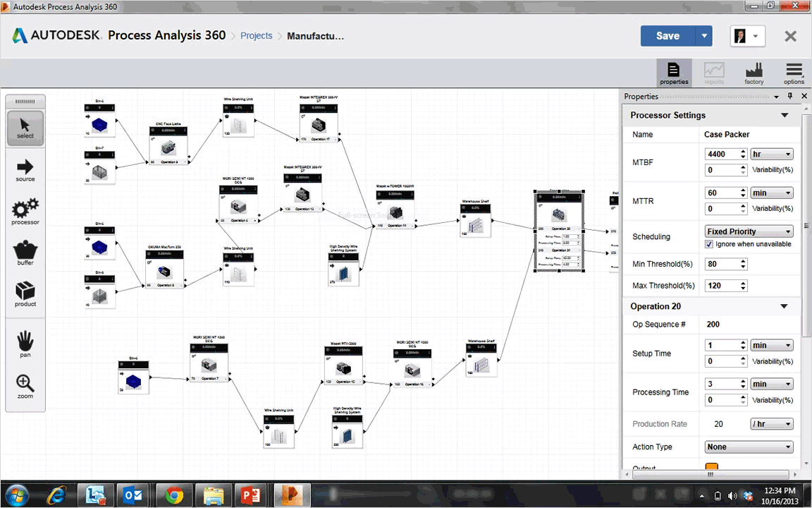Open the properties panel icon
This screenshot has height=508, width=812.
click(x=674, y=73)
